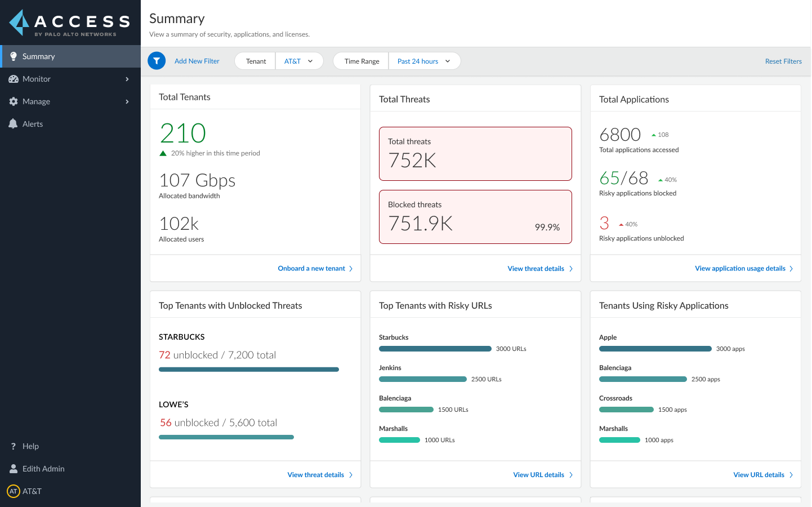Click the Apple 3000 apps bar
812x507 pixels.
pos(655,349)
